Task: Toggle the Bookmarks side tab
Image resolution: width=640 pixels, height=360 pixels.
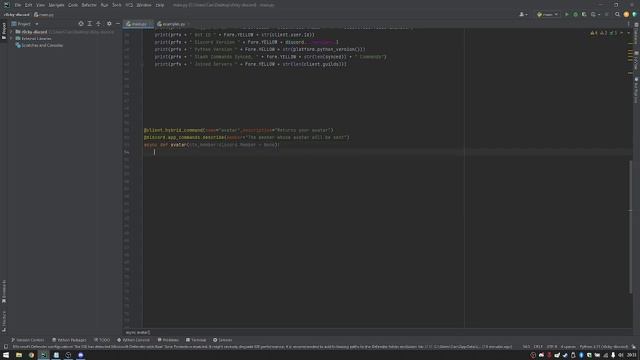Action: point(4,291)
